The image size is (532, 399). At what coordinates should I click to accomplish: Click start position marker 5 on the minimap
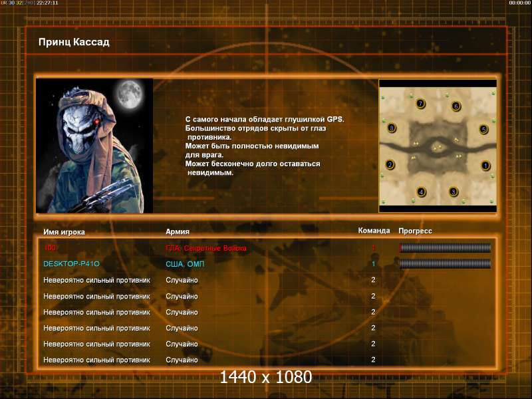[483, 129]
